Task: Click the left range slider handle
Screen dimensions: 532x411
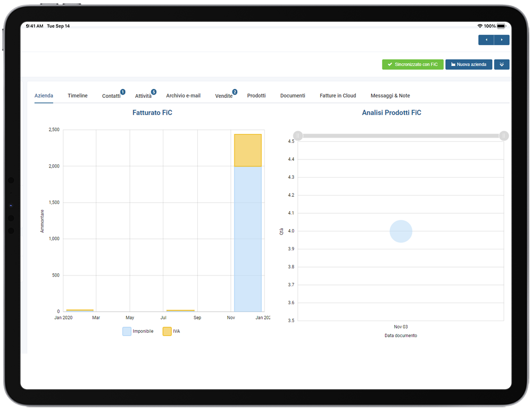Action: tap(298, 136)
